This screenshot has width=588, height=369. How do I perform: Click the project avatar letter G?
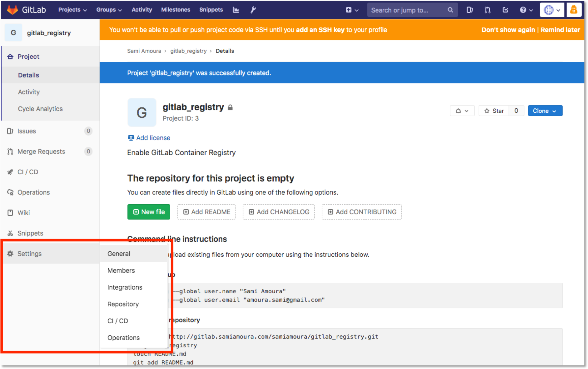tap(142, 112)
